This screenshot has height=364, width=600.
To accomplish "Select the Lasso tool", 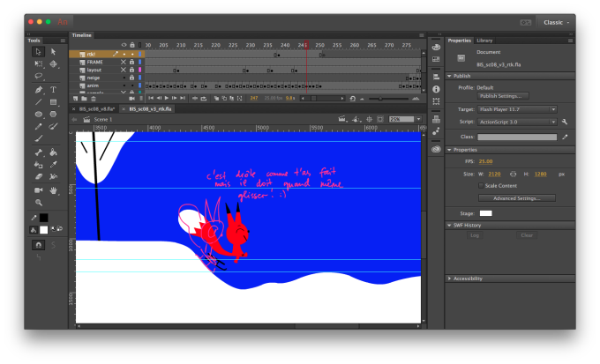I will (38, 77).
